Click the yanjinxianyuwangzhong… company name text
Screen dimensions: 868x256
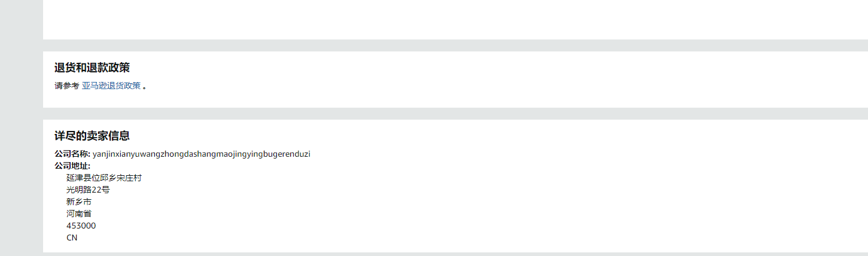coord(201,154)
